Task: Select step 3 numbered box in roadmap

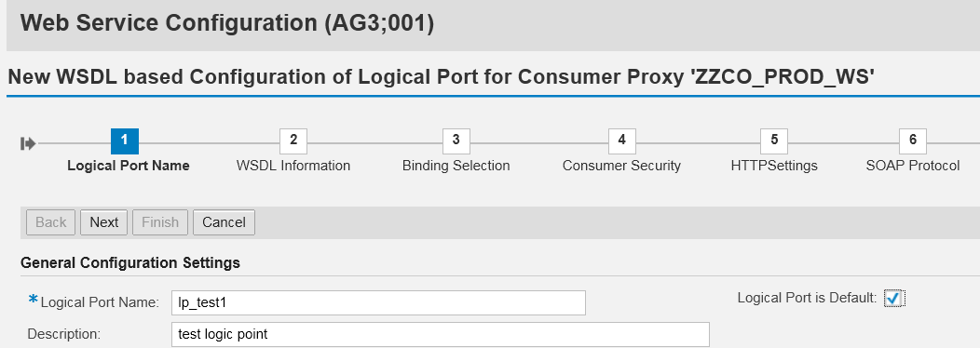Action: [x=456, y=141]
